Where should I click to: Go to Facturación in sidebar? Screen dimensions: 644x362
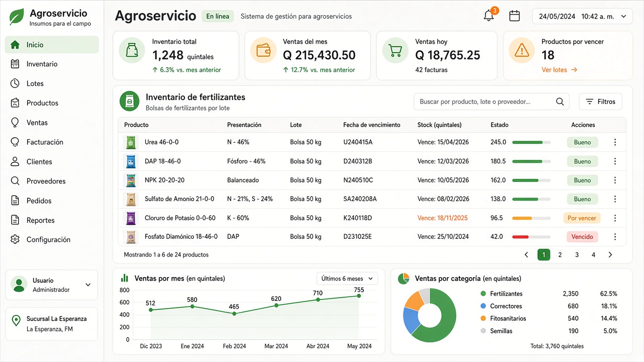(x=51, y=142)
